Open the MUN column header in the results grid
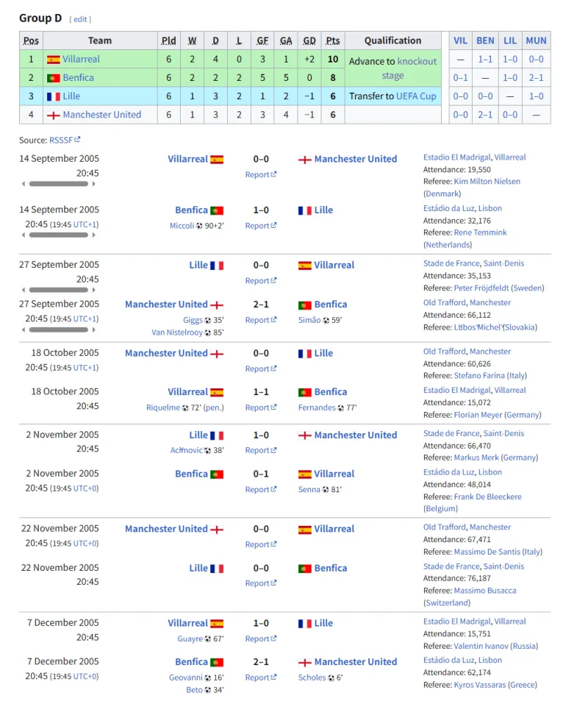The image size is (588, 701). 536,40
